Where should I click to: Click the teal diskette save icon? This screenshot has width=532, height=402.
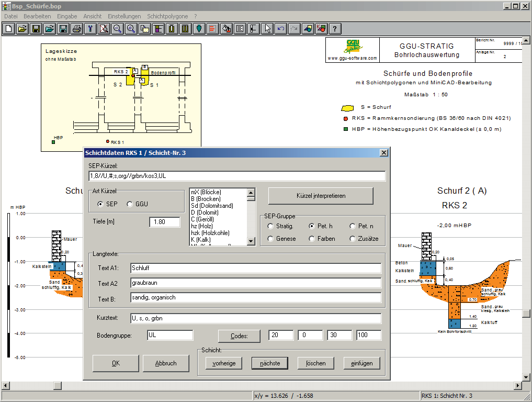pyautogui.click(x=63, y=29)
